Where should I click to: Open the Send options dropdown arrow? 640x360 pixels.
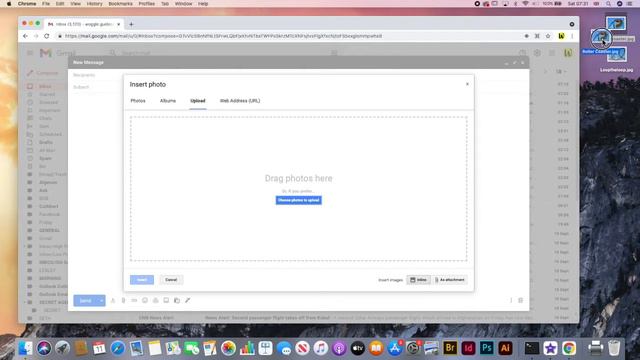(101, 301)
